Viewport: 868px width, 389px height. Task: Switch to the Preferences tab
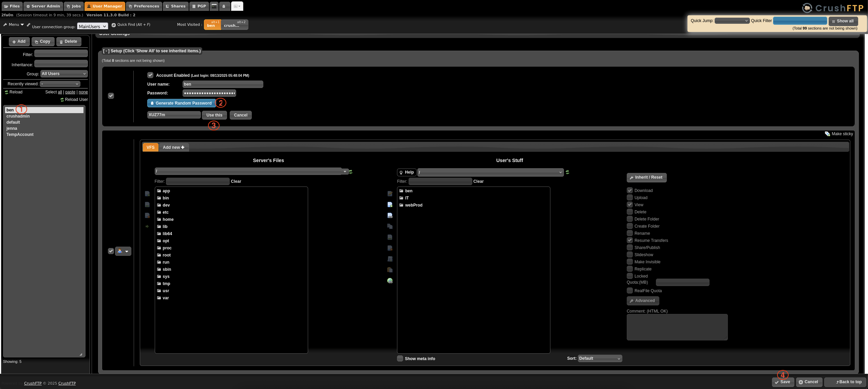point(144,6)
